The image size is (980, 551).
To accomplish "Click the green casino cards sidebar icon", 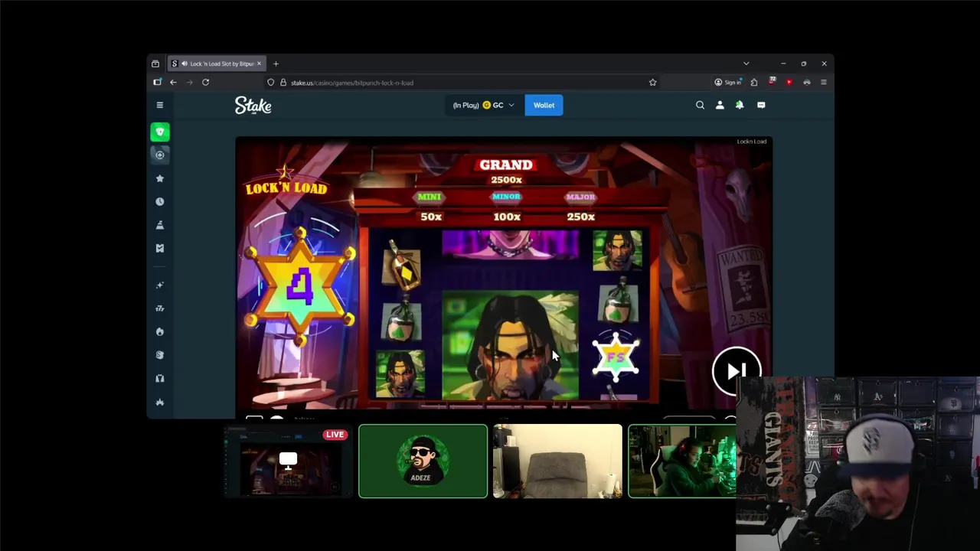I will click(x=160, y=132).
